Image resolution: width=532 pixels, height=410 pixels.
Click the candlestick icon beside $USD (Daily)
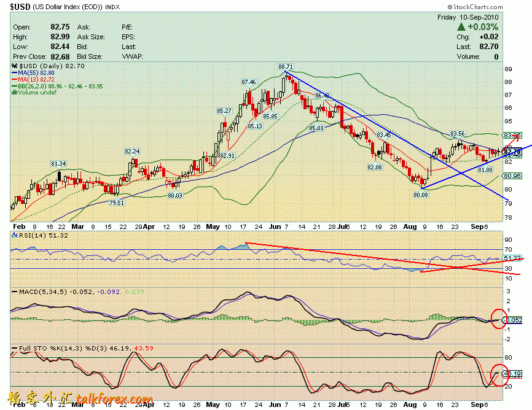point(15,66)
